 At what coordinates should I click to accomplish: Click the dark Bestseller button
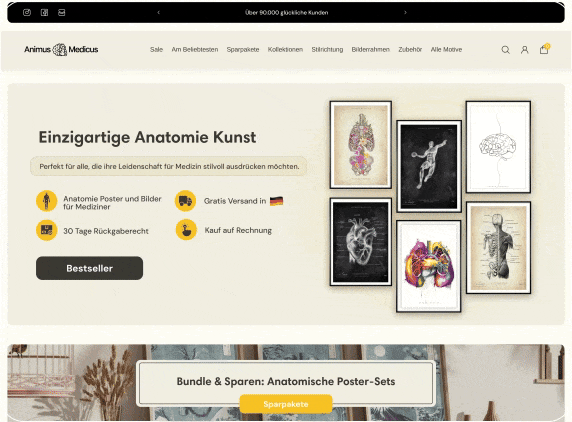click(x=89, y=268)
